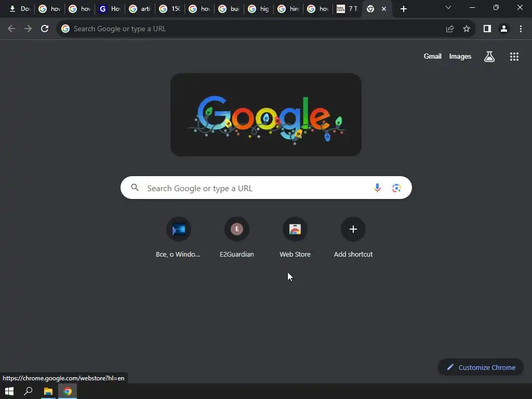Open a new tab with the plus button

403,9
